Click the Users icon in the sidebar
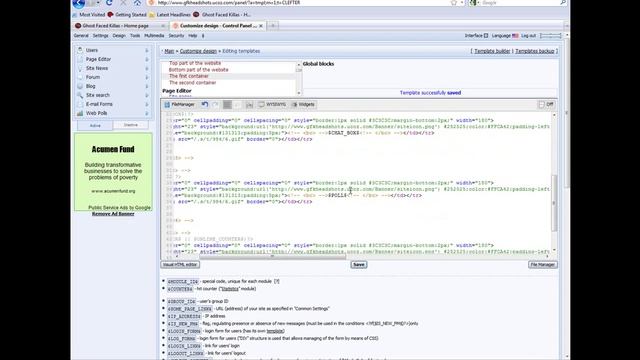 [80, 50]
